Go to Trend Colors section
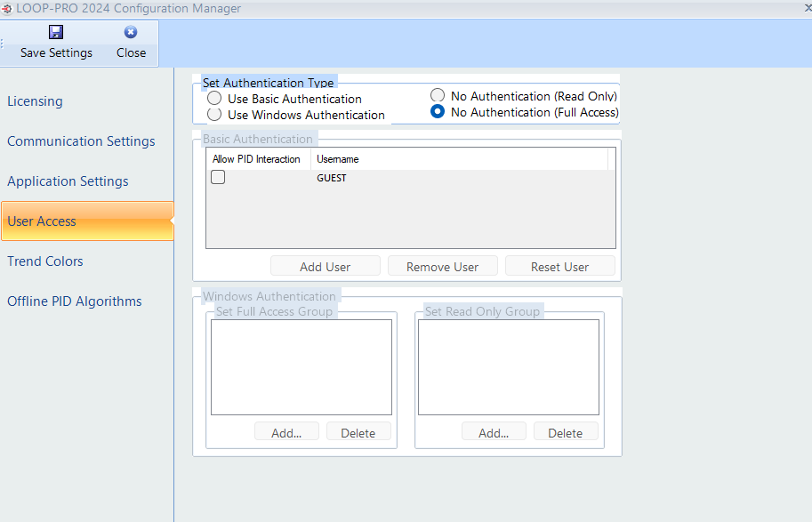 45,261
